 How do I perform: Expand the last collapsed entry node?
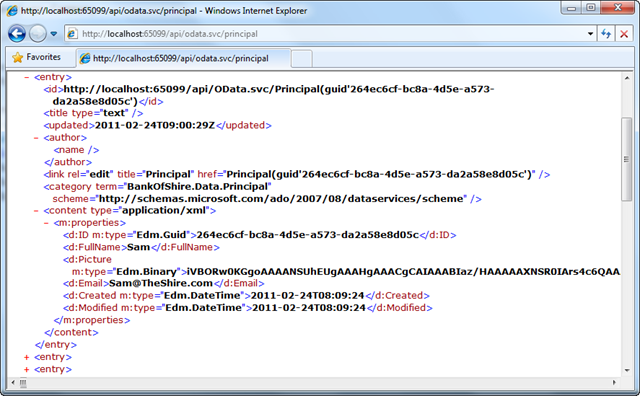click(27, 370)
